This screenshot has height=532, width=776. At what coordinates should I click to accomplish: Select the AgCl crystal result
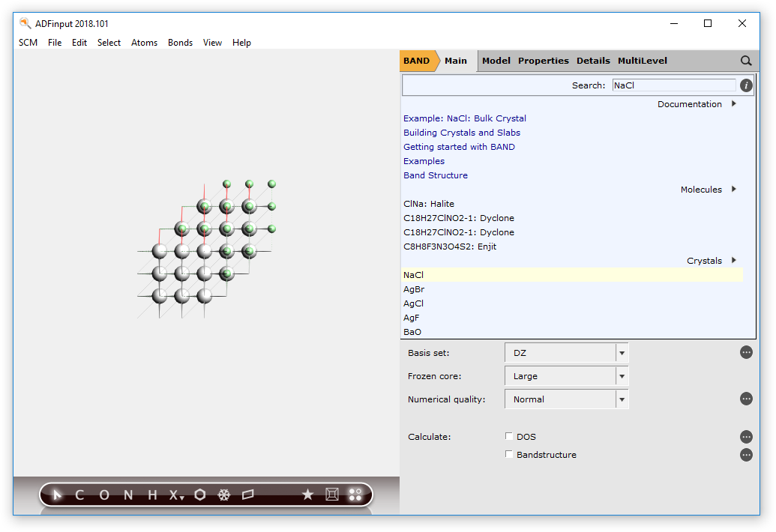coord(413,303)
